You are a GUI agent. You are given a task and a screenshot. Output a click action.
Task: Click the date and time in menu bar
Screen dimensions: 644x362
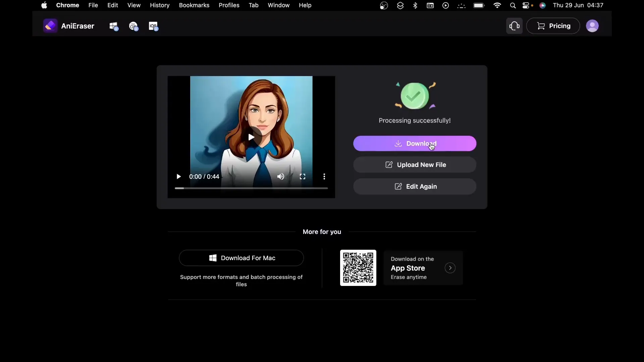tap(578, 5)
